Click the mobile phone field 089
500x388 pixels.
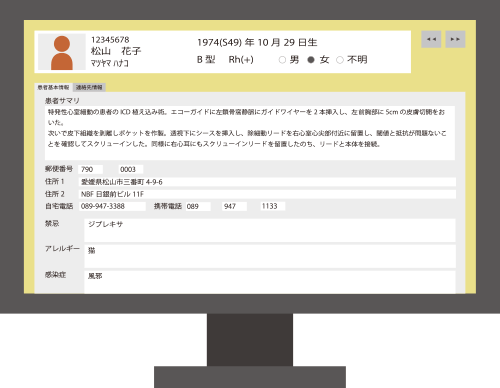(198, 206)
